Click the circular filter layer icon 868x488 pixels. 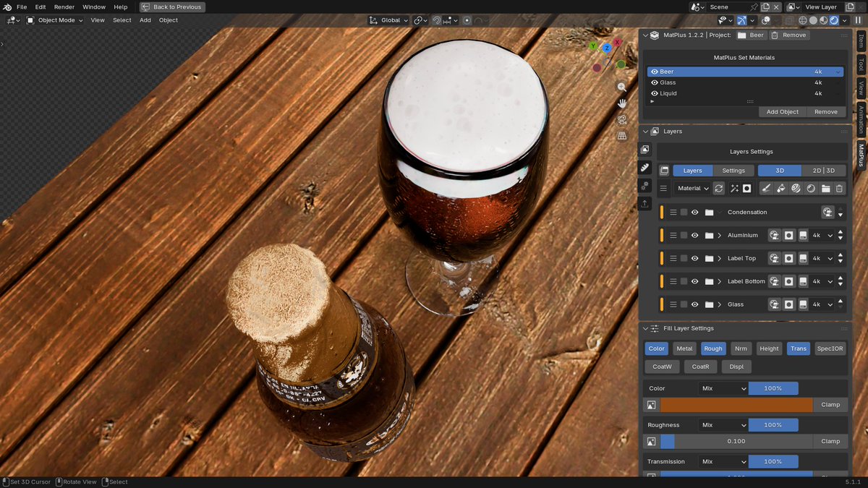pyautogui.click(x=810, y=188)
